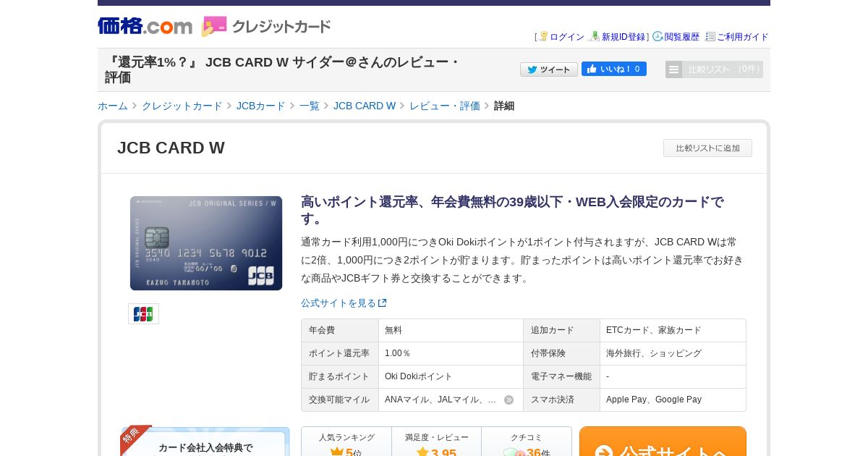Go to クレジットカード breadcrumb
The height and width of the screenshot is (456, 868).
tap(182, 106)
